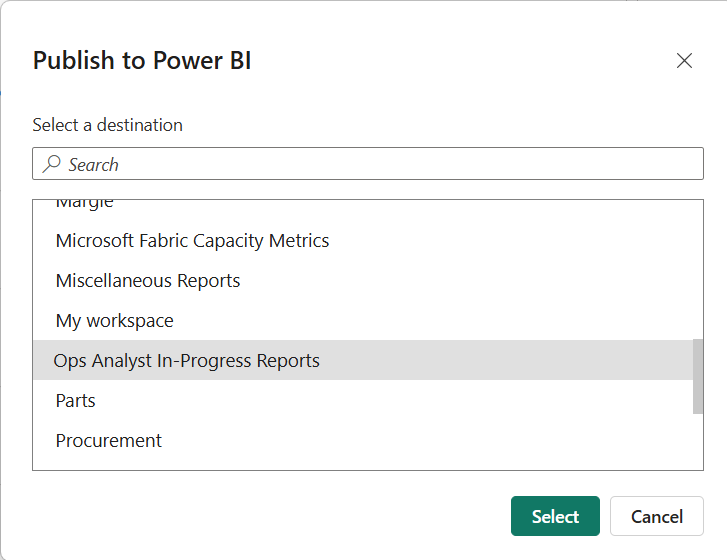Cancel the publish dialog

click(x=657, y=516)
